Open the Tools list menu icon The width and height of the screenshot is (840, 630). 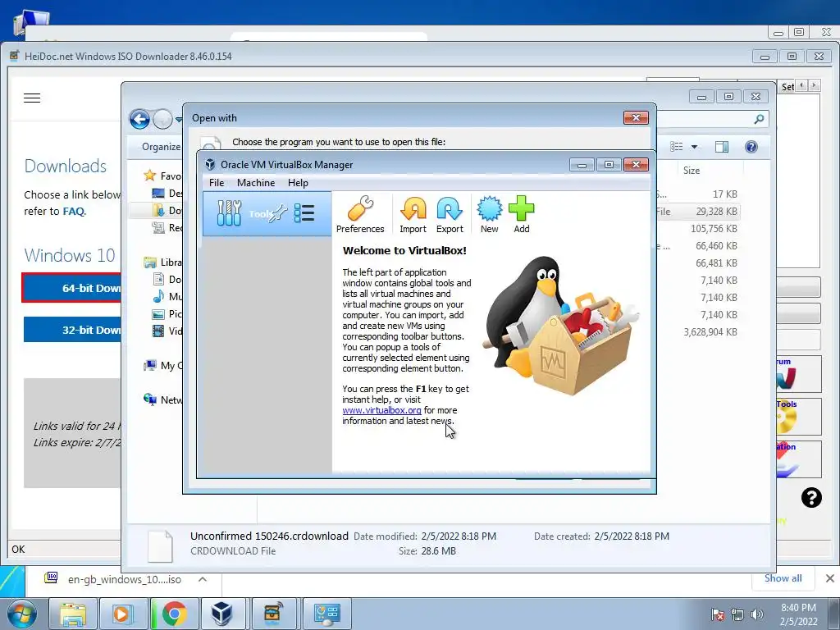pyautogui.click(x=304, y=213)
